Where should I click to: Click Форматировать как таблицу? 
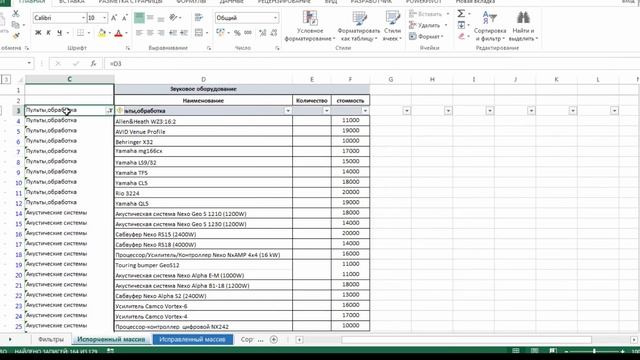click(x=358, y=26)
